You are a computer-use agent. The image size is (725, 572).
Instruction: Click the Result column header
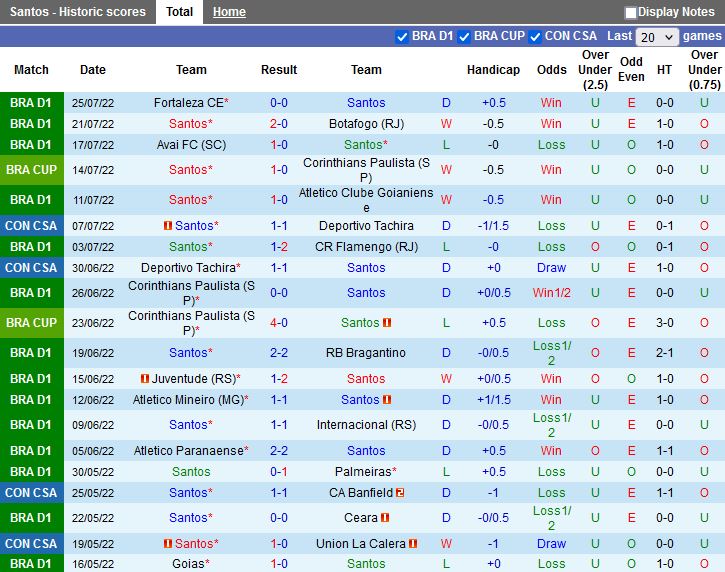point(279,70)
